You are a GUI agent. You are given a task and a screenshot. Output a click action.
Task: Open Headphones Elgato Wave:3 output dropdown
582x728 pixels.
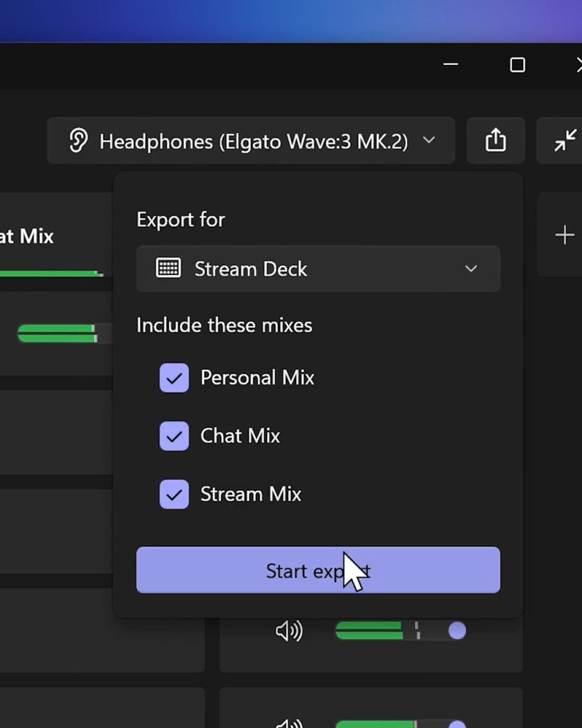click(x=251, y=141)
